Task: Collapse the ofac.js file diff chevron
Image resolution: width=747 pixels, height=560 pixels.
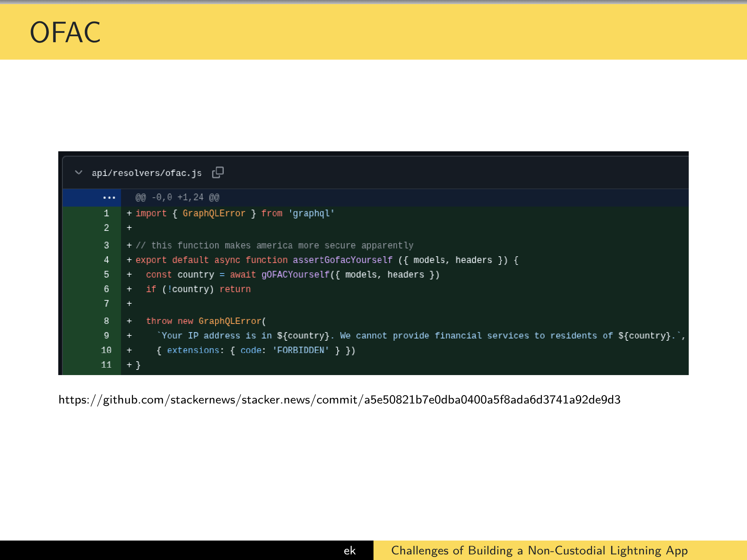Action: tap(78, 173)
